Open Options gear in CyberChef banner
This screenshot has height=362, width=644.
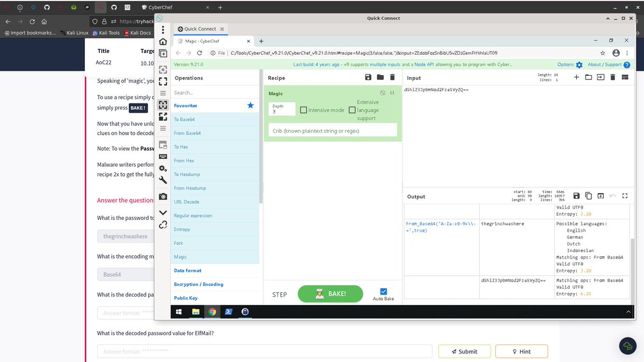tap(579, 64)
